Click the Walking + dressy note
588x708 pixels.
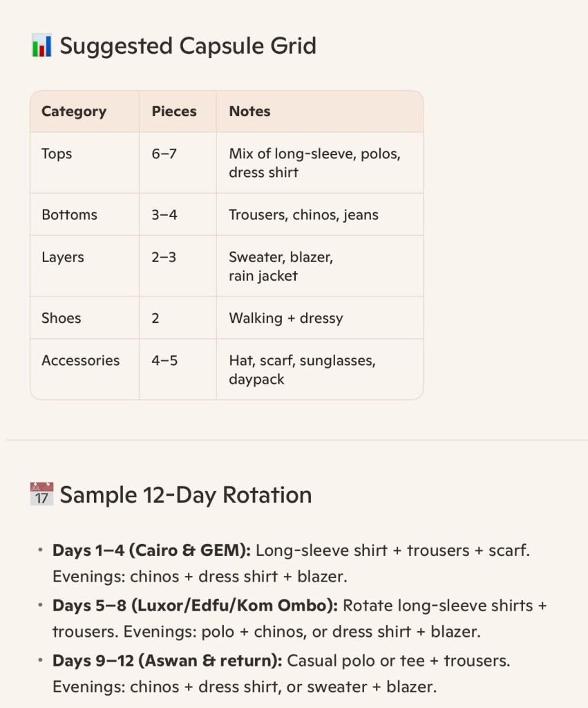tap(285, 318)
